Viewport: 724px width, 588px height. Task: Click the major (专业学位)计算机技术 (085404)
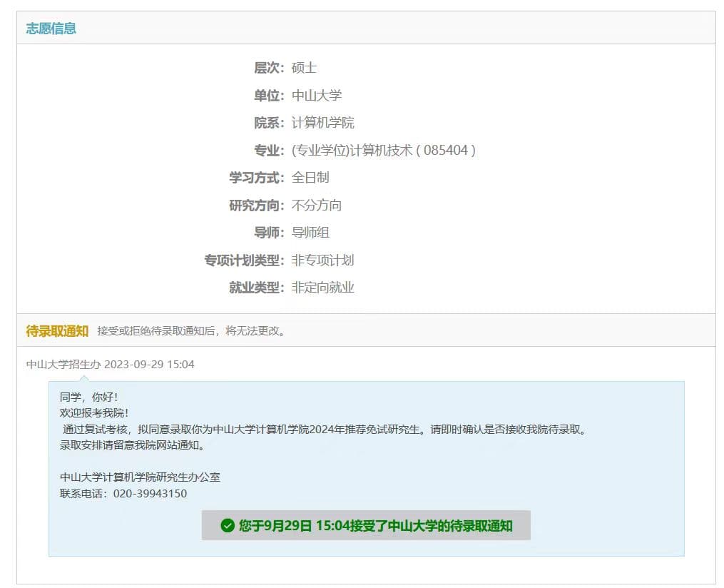[x=383, y=150]
